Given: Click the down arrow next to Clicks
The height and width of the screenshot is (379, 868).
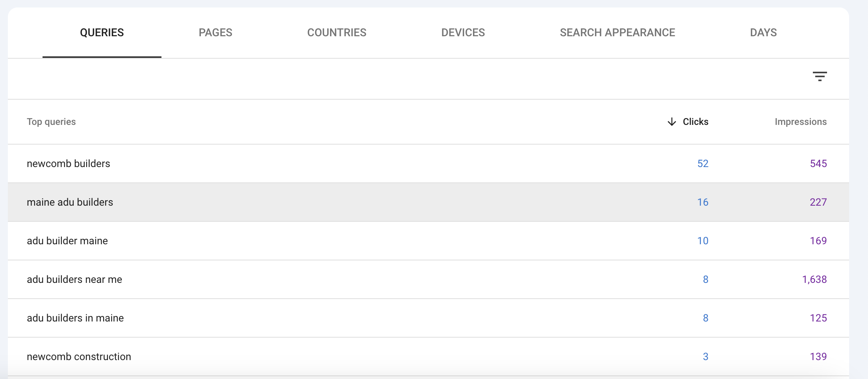Looking at the screenshot, I should click(x=671, y=122).
